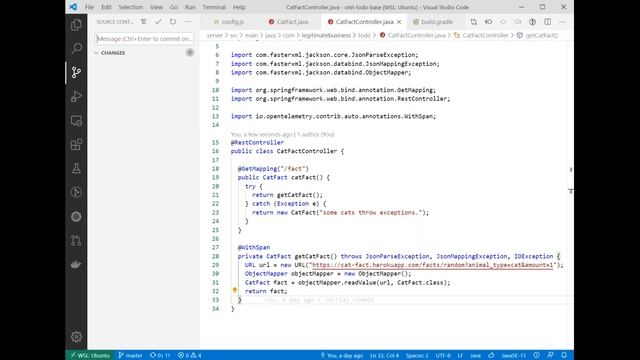Image resolution: width=640 pixels, height=360 pixels.
Task: Open the Search view in activity bar
Action: tap(76, 49)
